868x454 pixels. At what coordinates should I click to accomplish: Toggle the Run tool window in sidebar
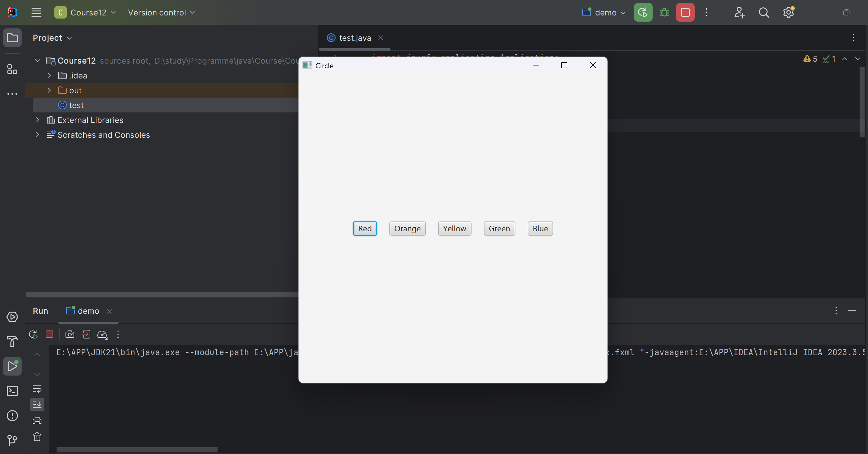point(12,366)
